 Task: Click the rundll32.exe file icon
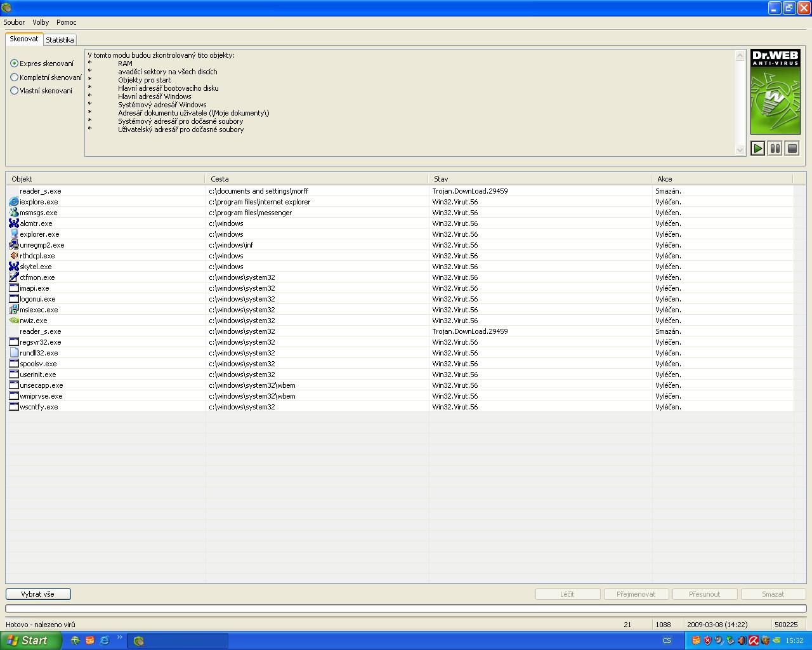(x=14, y=353)
